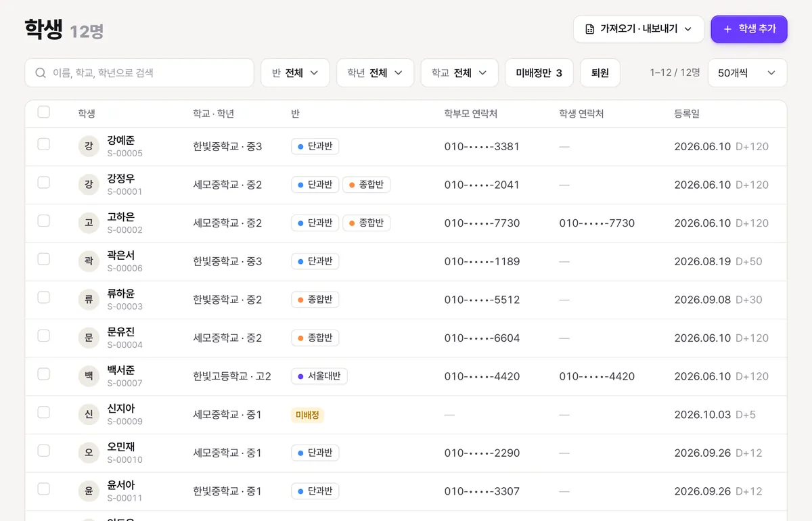Click parent phone 010-·····-2290
The width and height of the screenshot is (812, 521).
482,453
